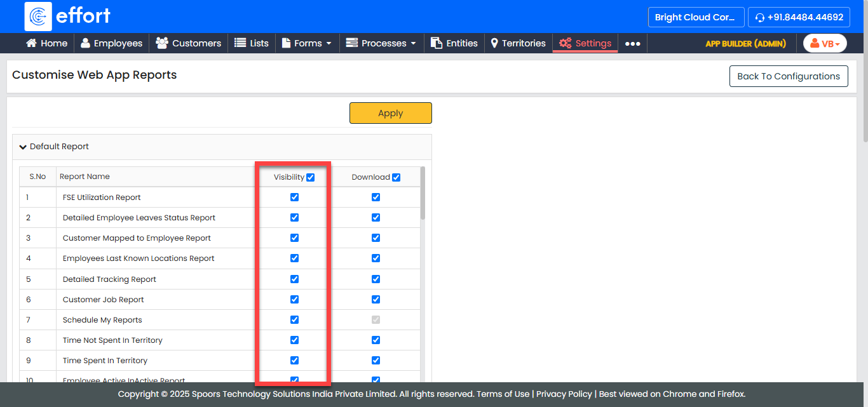Click the three-dots more menu icon
Viewport: 868px width, 407px height.
[x=632, y=44]
